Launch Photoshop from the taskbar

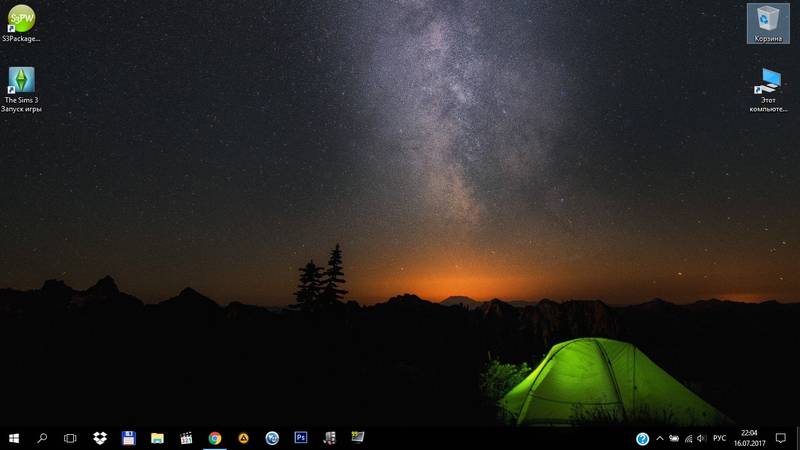coord(300,438)
